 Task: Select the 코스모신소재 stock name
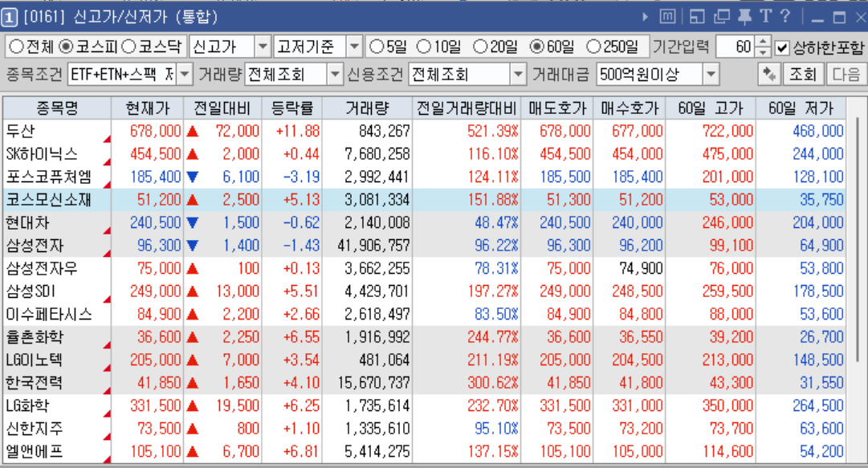(49, 200)
